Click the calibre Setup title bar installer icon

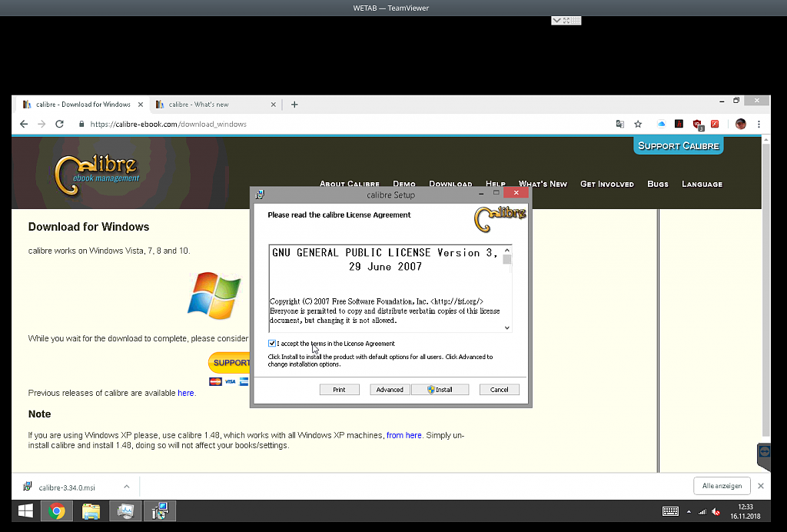[260, 195]
